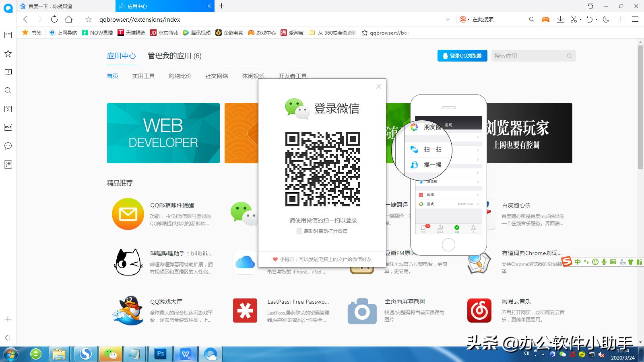The image size is (644, 362).
Task: Click the scissors screenshot icon in the toolbar
Action: pyautogui.click(x=573, y=19)
